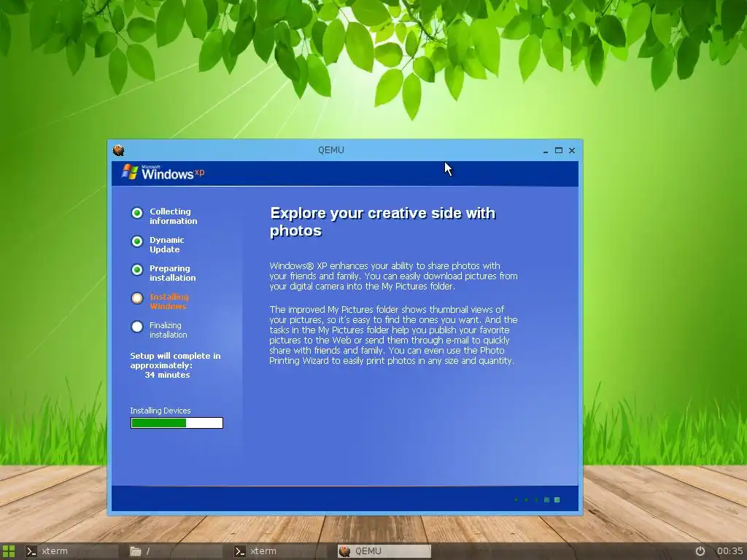Click the 'Collecting information' step label
The height and width of the screenshot is (560, 747).
coord(174,216)
